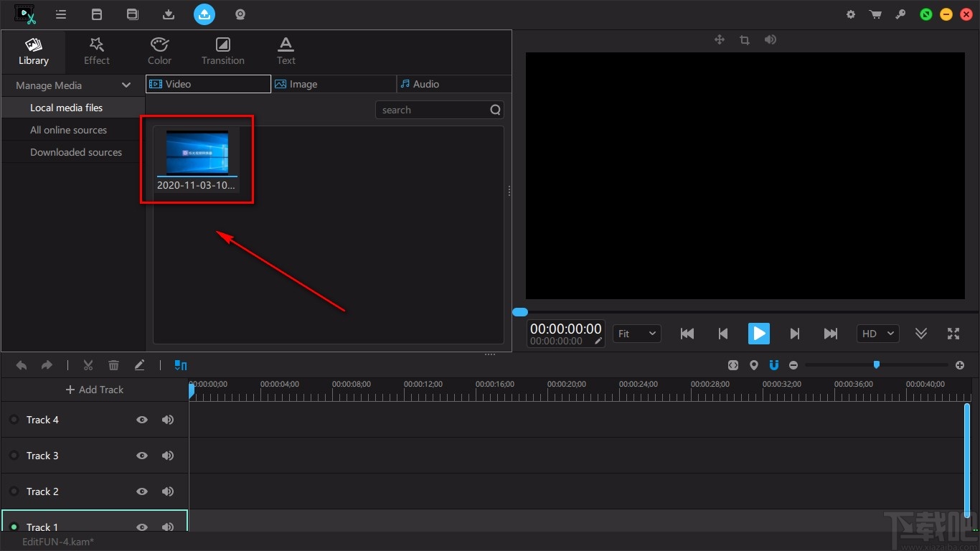Open the HD quality dropdown

tap(877, 334)
